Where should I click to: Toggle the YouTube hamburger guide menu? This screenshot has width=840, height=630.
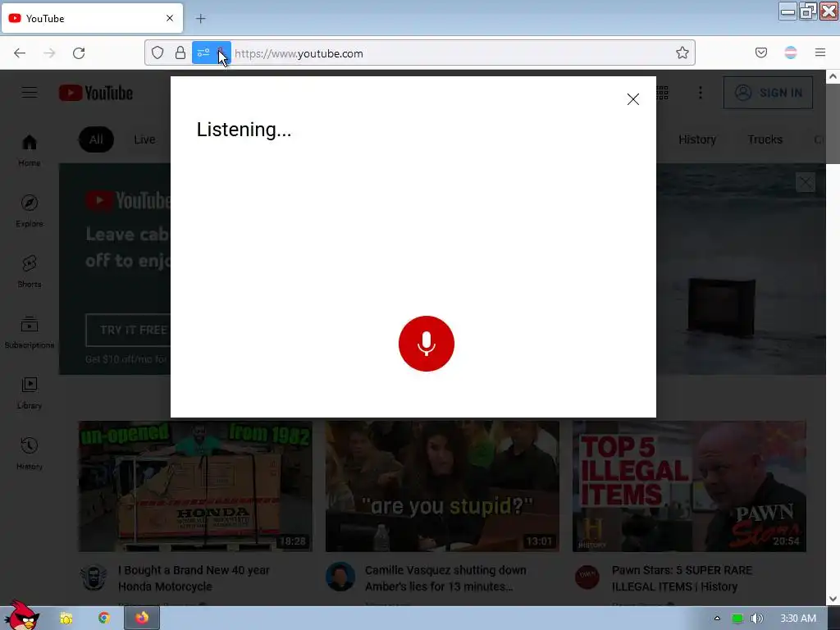[30, 93]
